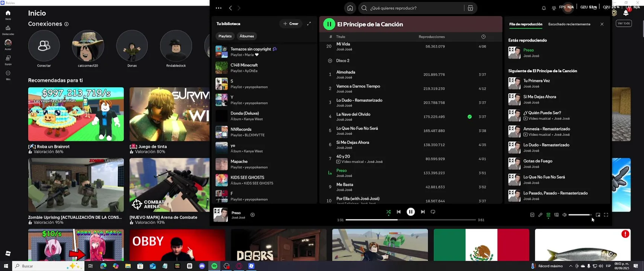Open the Roba un Brainrot game thumbnail
The height and width of the screenshot is (271, 644).
point(76,114)
